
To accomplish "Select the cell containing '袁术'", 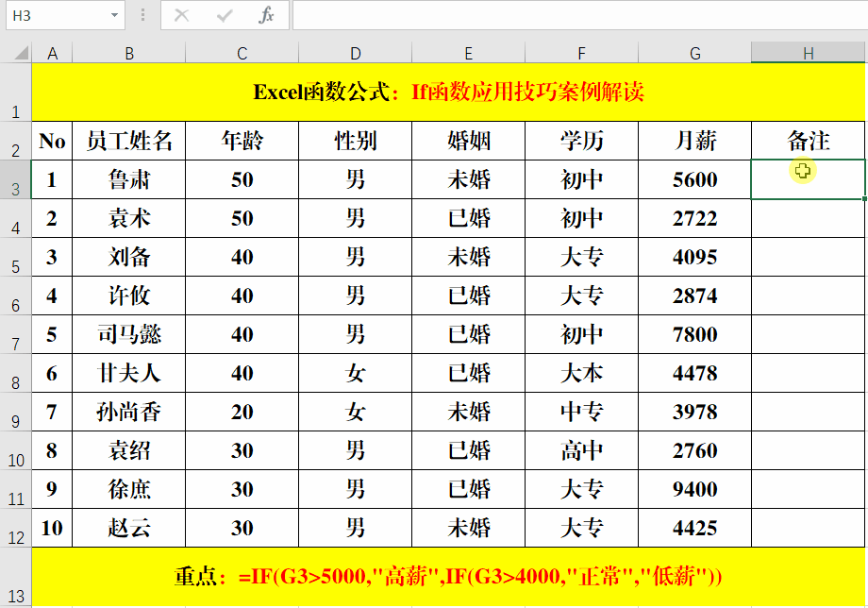I will [x=129, y=218].
